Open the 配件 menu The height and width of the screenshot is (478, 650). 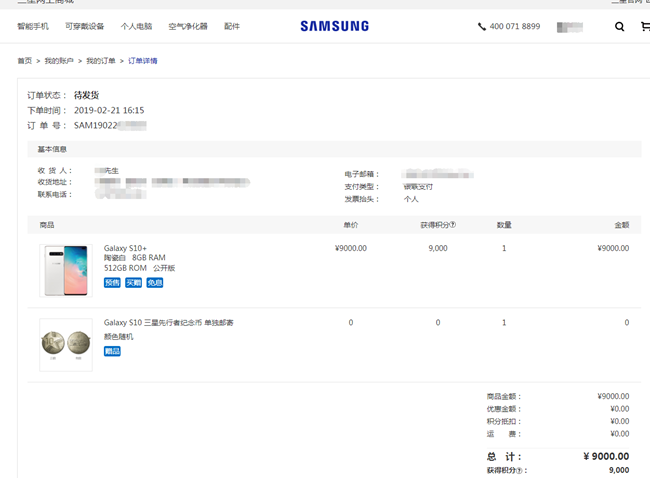(x=232, y=27)
